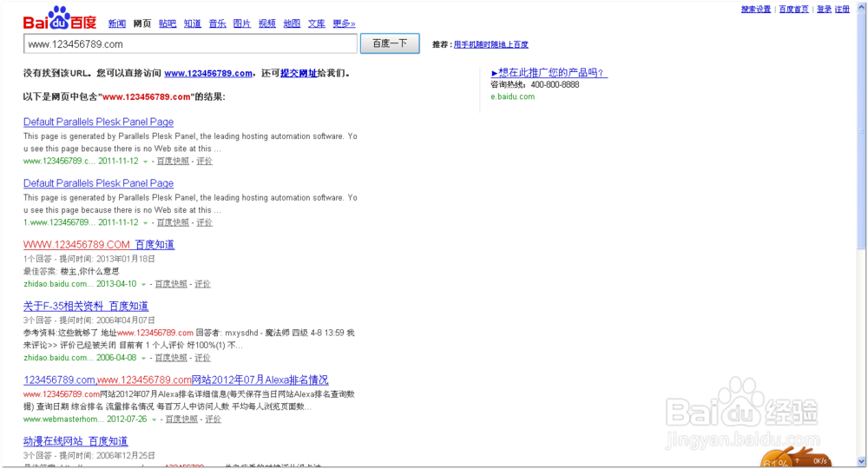
Task: Switch to 图片 image search
Action: click(242, 23)
